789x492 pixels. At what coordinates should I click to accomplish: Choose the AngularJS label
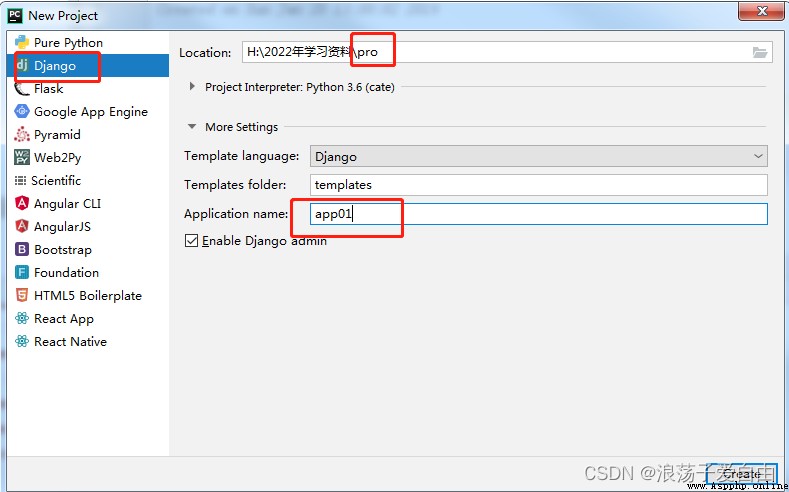click(x=62, y=226)
